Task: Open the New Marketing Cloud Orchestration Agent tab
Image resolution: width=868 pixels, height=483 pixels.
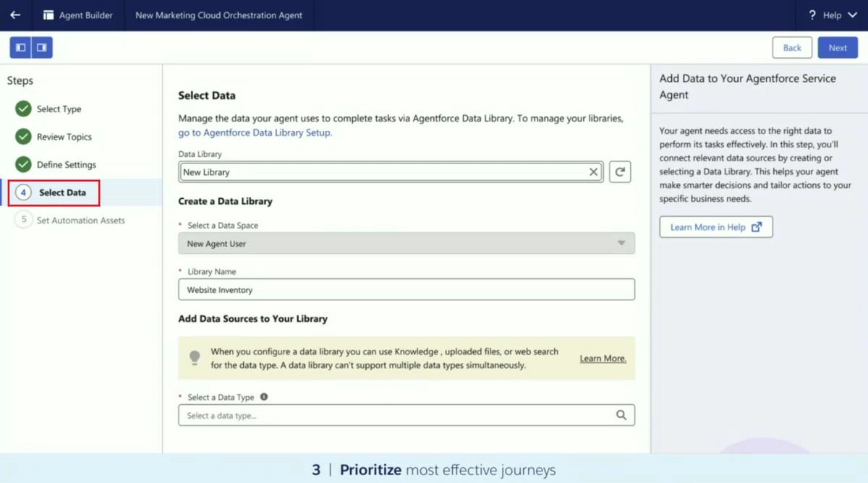Action: tap(219, 15)
